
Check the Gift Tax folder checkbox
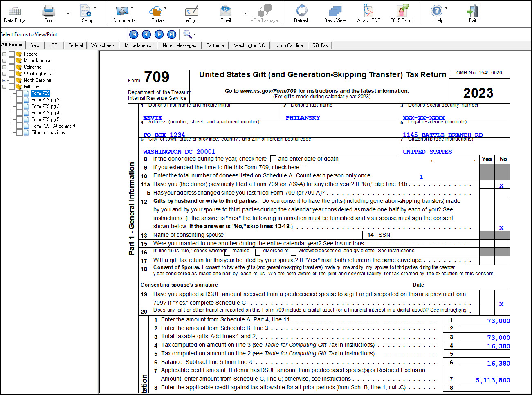pyautogui.click(x=12, y=87)
